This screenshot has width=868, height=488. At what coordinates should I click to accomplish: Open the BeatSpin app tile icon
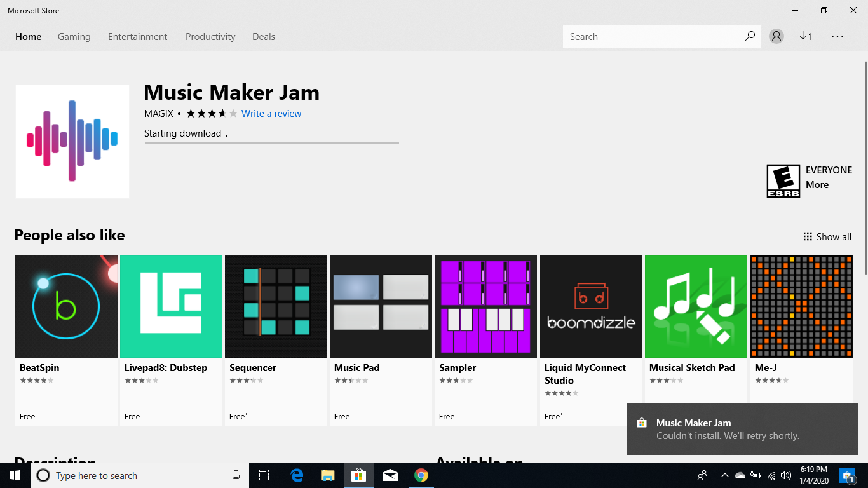pyautogui.click(x=66, y=306)
